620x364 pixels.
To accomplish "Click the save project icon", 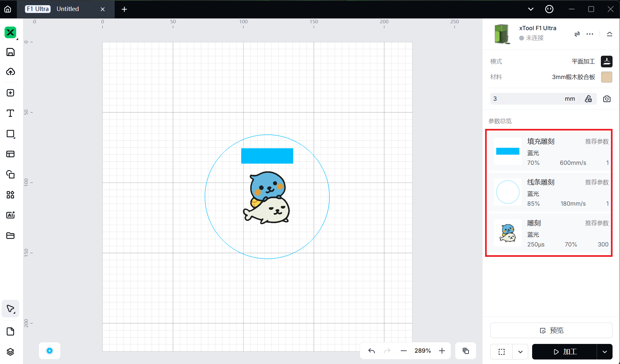I will pos(10,52).
